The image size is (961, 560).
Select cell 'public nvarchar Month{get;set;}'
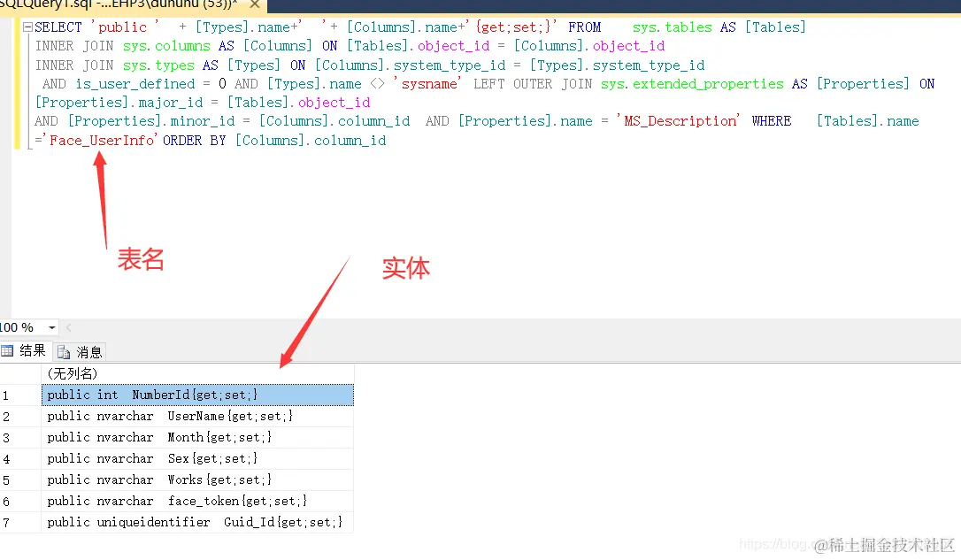[197, 437]
